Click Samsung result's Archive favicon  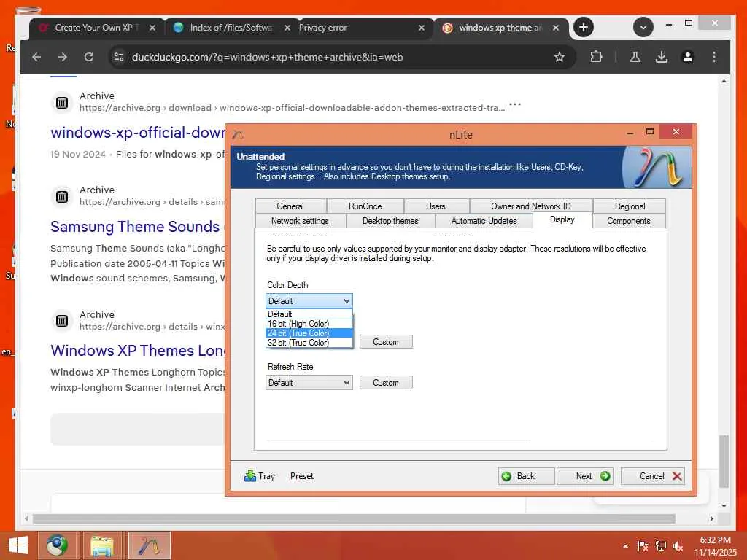(62, 196)
